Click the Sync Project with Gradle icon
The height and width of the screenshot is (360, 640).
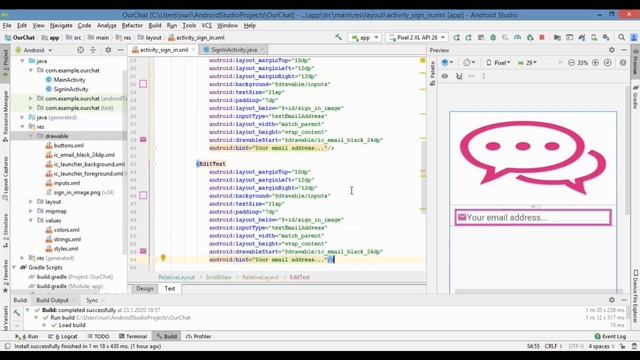click(582, 38)
